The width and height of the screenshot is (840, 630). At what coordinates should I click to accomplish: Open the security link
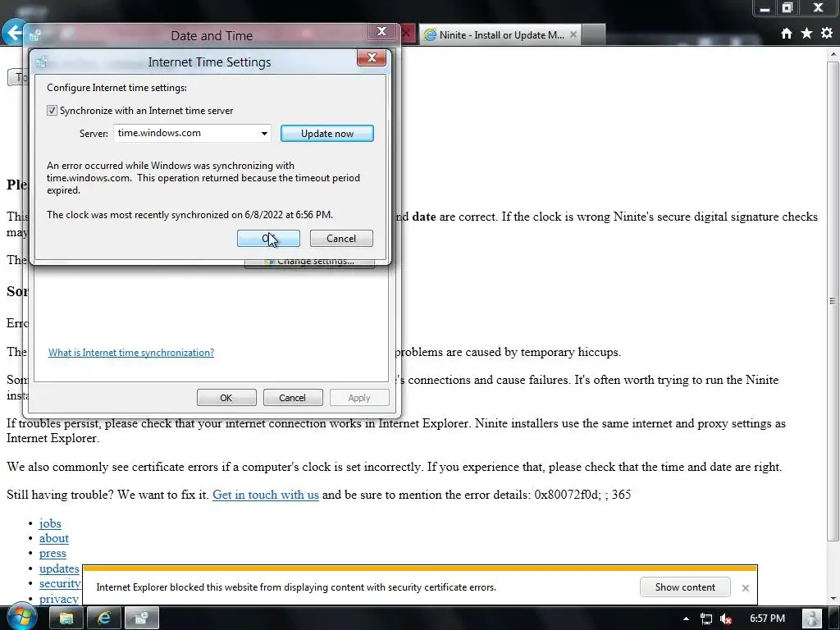point(60,583)
